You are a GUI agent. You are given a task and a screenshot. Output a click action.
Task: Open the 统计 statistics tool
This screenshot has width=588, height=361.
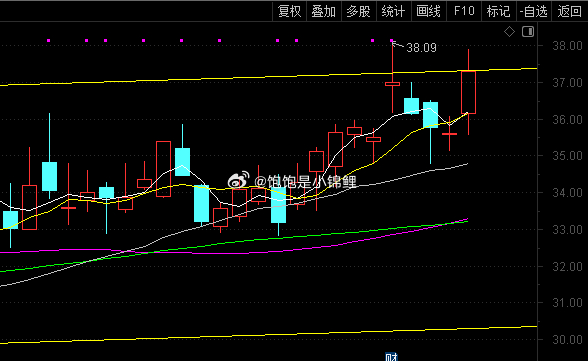(x=393, y=11)
